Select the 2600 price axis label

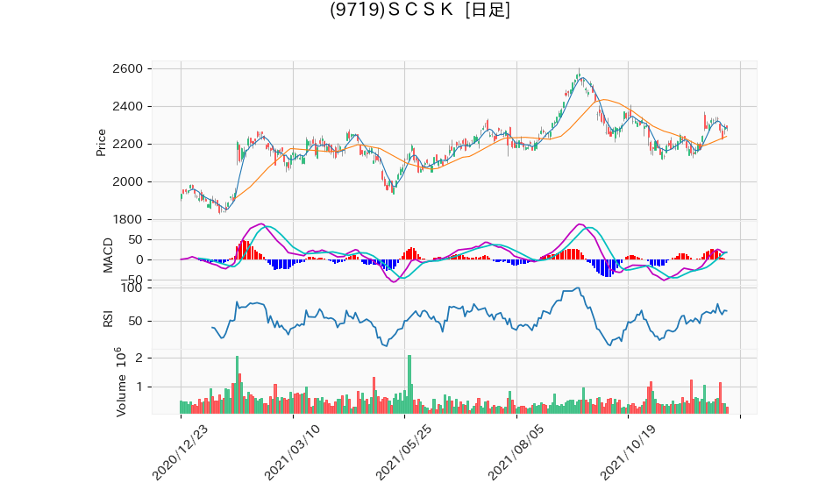click(x=127, y=68)
